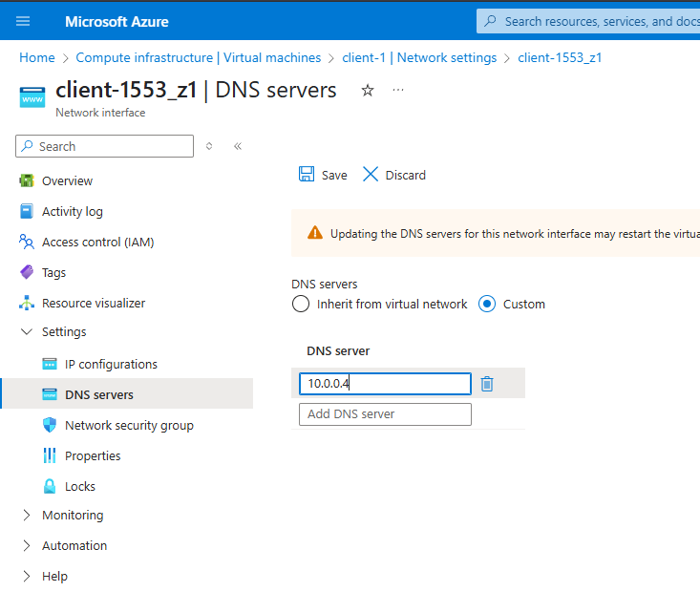Click the Access control people icon
Image resolution: width=700 pixels, height=613 pixels.
27,242
